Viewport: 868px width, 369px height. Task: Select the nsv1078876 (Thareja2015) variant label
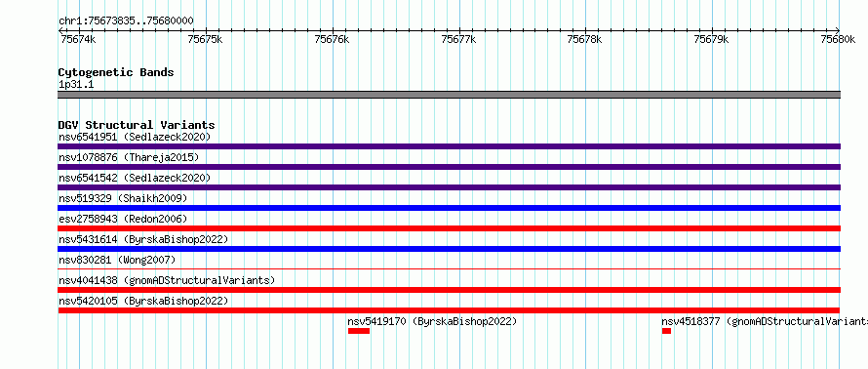(x=129, y=157)
